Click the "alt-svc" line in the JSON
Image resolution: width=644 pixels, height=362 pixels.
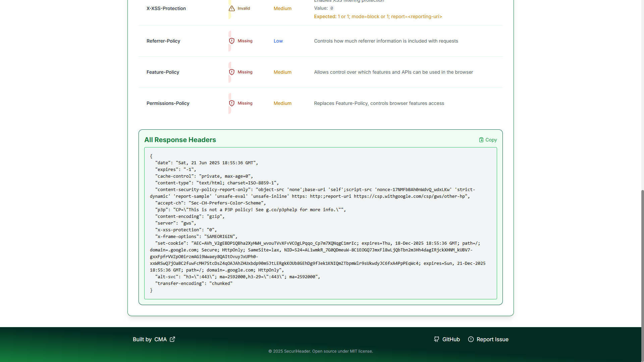[x=237, y=277]
